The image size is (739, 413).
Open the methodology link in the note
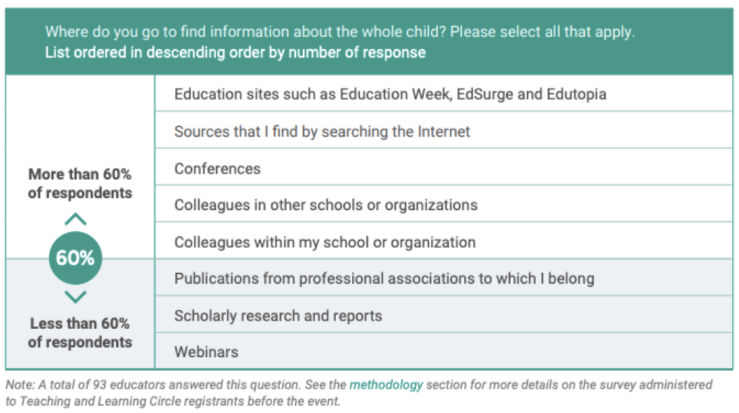click(385, 384)
